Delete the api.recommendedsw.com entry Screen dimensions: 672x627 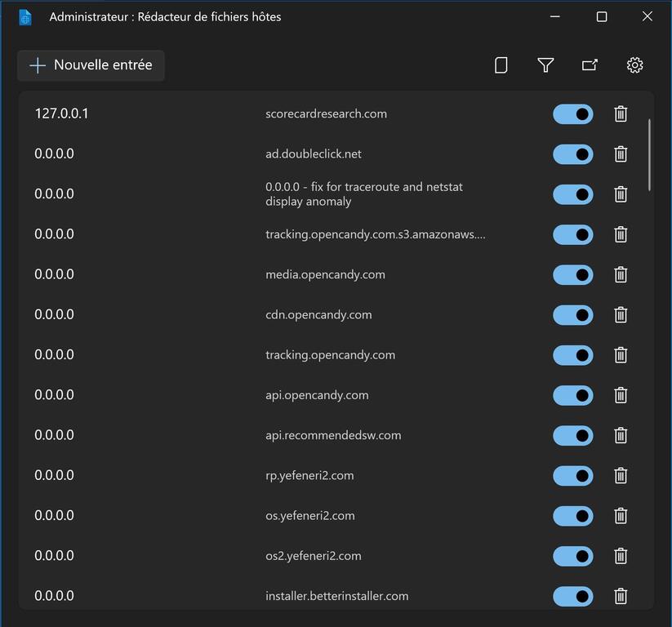click(621, 435)
